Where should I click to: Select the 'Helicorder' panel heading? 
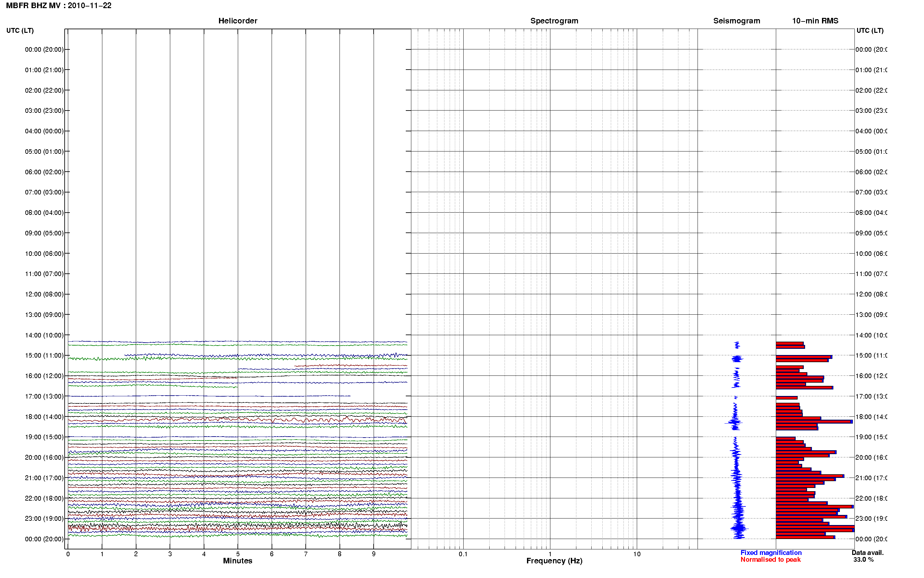point(237,21)
